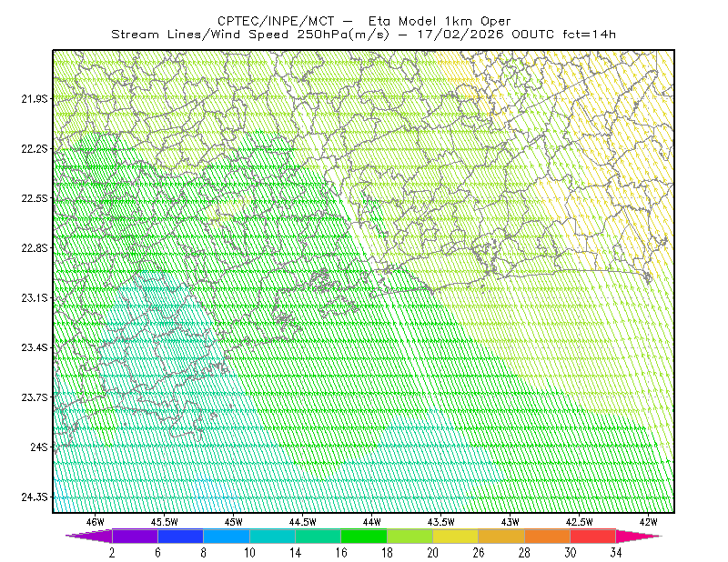
Task: Click the 42.5W longitude tick label
Action: (579, 522)
